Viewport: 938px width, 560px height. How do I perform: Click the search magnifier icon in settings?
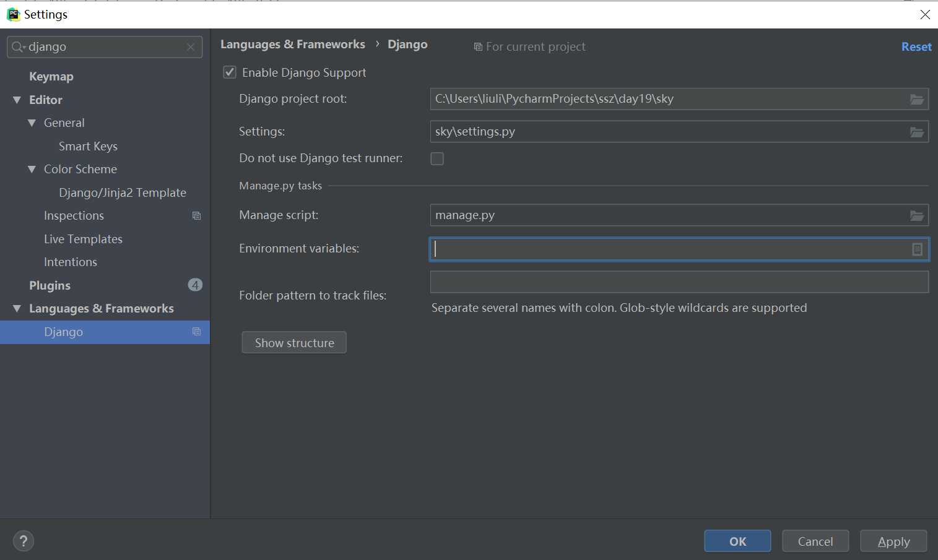[x=18, y=47]
